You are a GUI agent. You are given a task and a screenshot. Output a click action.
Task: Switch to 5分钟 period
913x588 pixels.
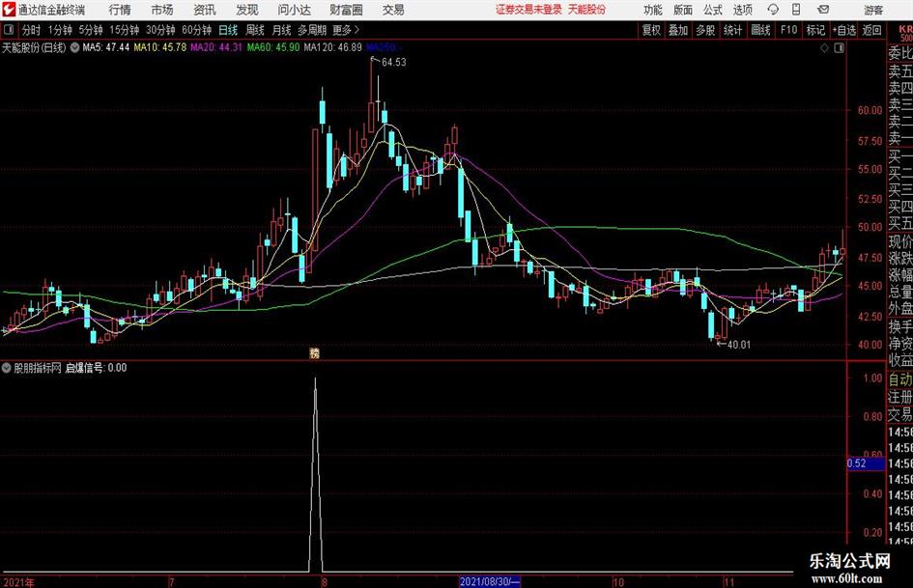91,30
